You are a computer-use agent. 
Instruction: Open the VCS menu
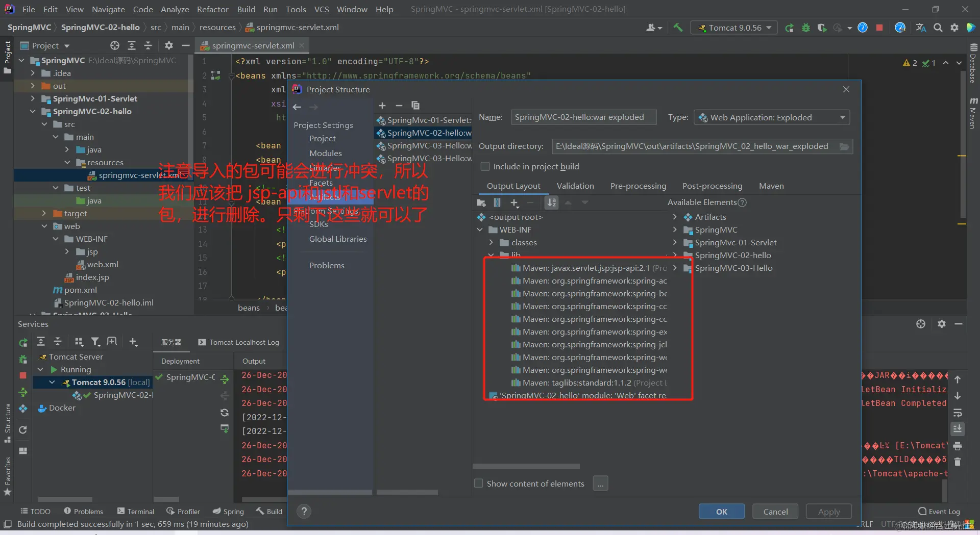[x=321, y=9]
